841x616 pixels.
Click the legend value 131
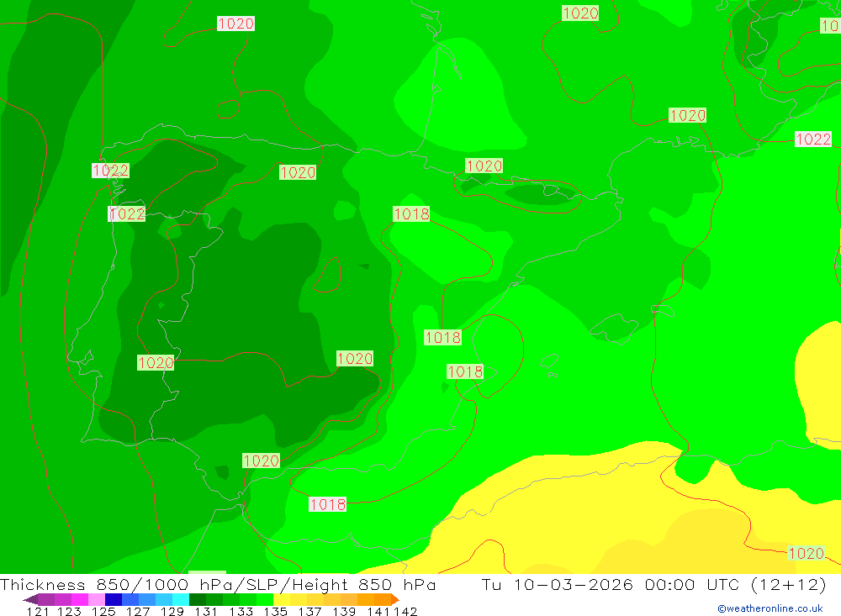click(206, 612)
